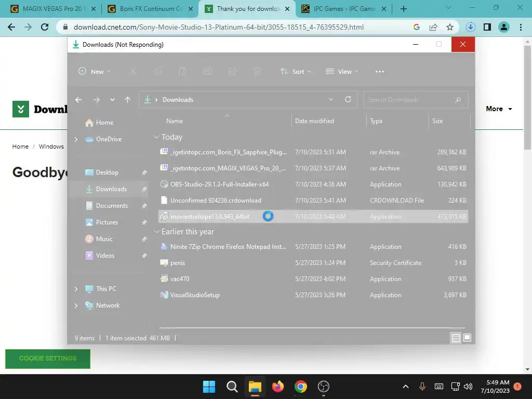Select VisualStudioSetup file

coord(313,295)
